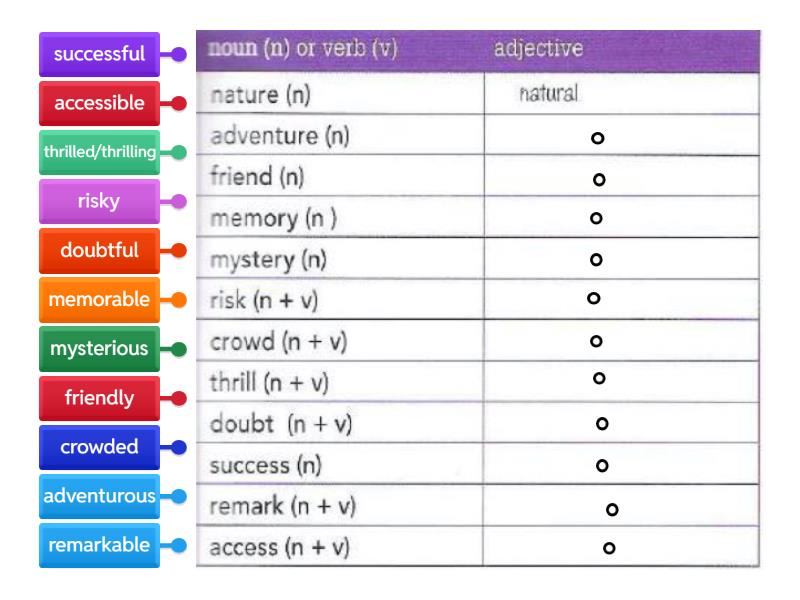Select the answer circle for mystery row

pyautogui.click(x=596, y=259)
